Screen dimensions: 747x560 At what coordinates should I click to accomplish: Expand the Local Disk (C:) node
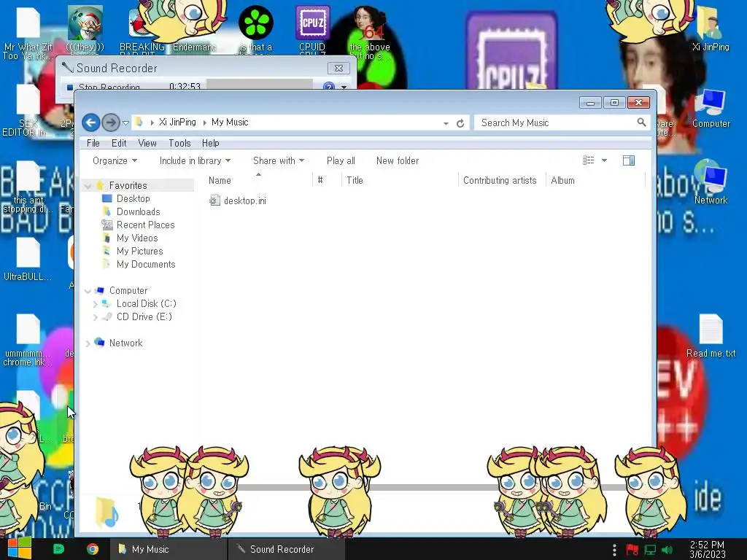pyautogui.click(x=96, y=304)
